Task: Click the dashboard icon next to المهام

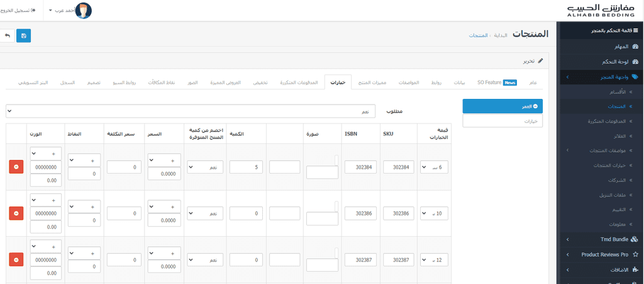Action: [x=635, y=47]
